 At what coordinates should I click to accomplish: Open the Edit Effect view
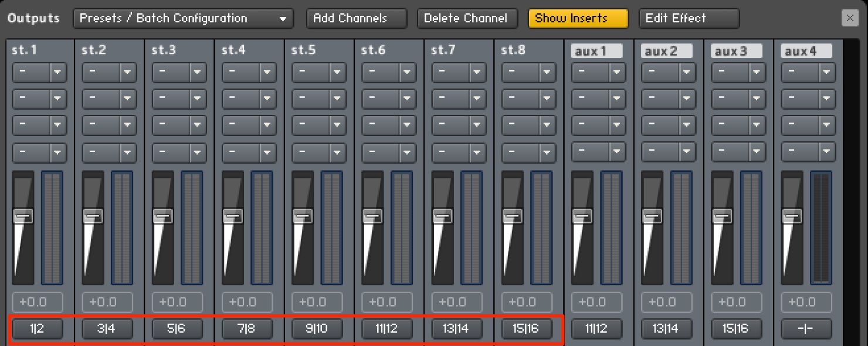(x=689, y=18)
